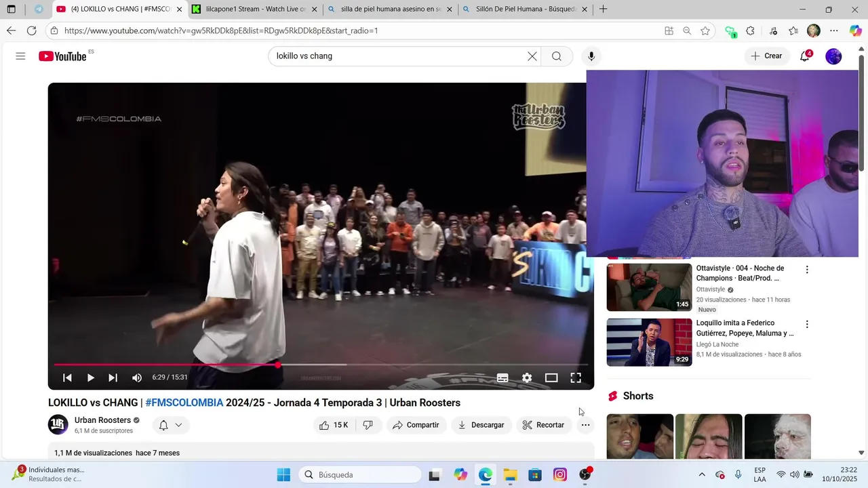
Task: Click the taskbar Búsqueda search box
Action: click(360, 474)
